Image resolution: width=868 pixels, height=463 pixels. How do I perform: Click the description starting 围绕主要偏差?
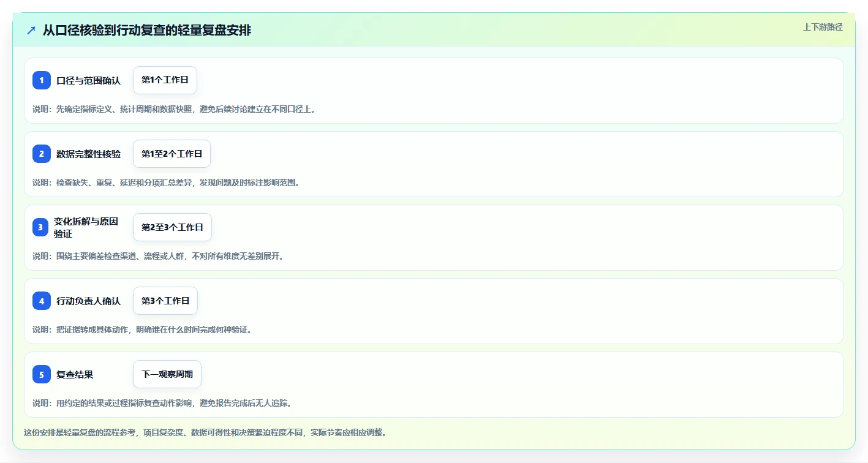(158, 256)
